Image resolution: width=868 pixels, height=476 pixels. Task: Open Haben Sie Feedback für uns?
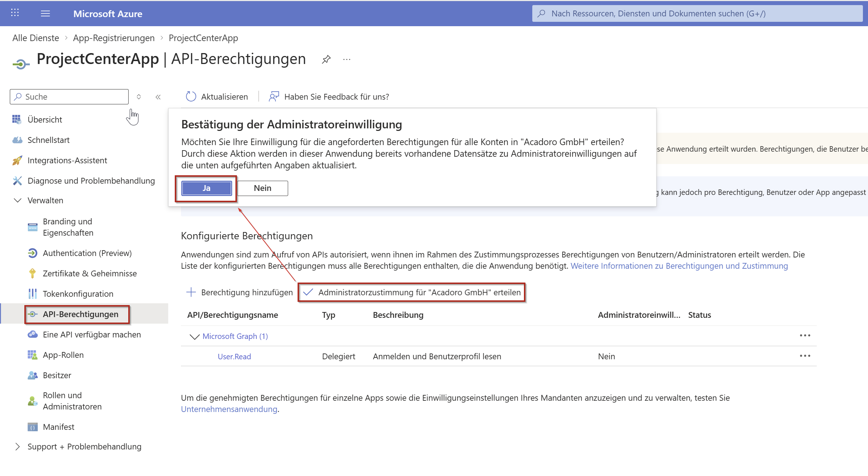pos(337,97)
